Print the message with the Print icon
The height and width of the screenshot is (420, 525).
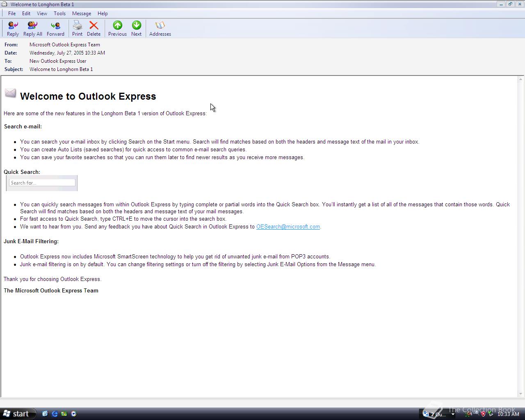pos(77,29)
